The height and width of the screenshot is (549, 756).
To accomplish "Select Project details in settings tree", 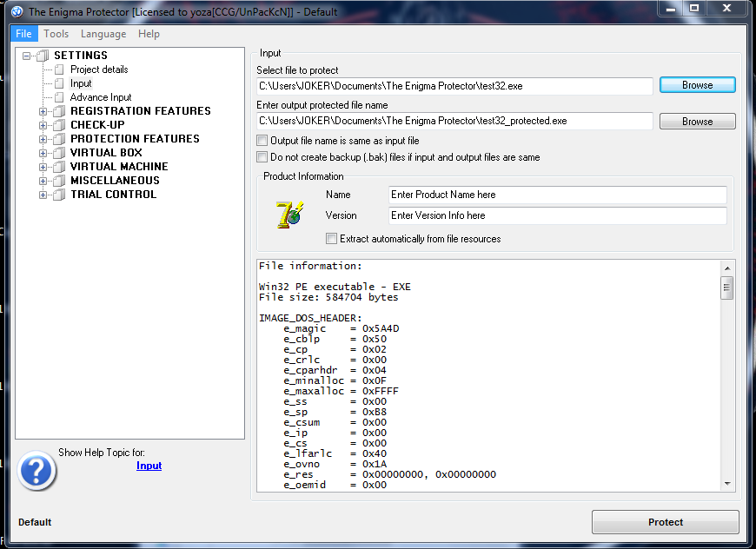I will pos(99,69).
